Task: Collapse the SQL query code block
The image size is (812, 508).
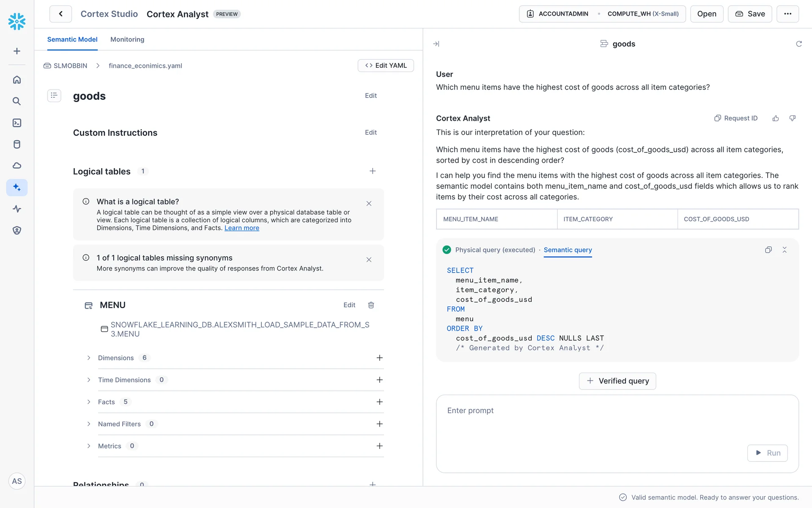Action: pyautogui.click(x=785, y=250)
